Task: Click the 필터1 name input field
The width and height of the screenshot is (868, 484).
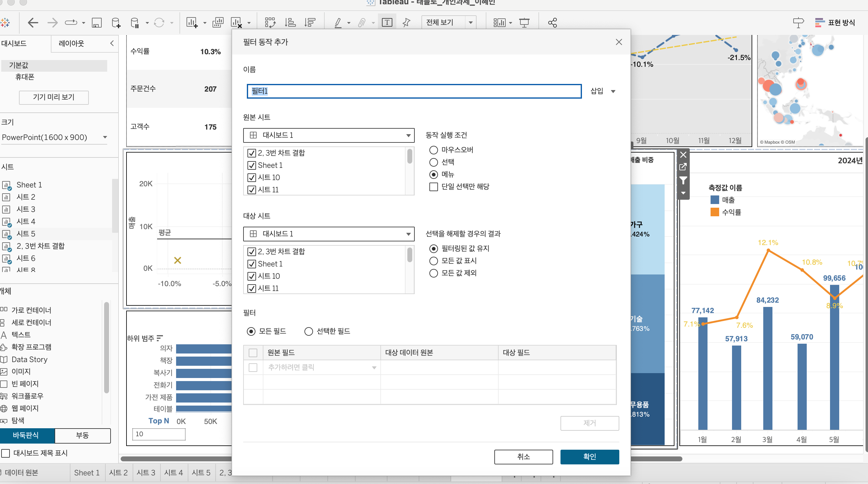Action: point(414,91)
